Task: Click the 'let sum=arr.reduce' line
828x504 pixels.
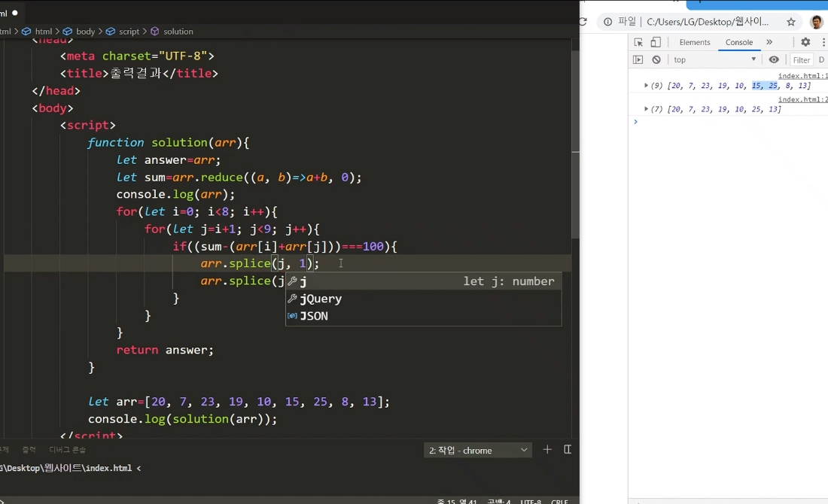Action: click(x=239, y=178)
